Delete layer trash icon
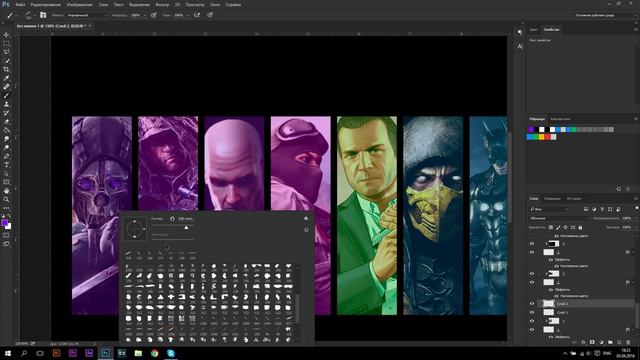The height and width of the screenshot is (360, 640). pos(628,342)
